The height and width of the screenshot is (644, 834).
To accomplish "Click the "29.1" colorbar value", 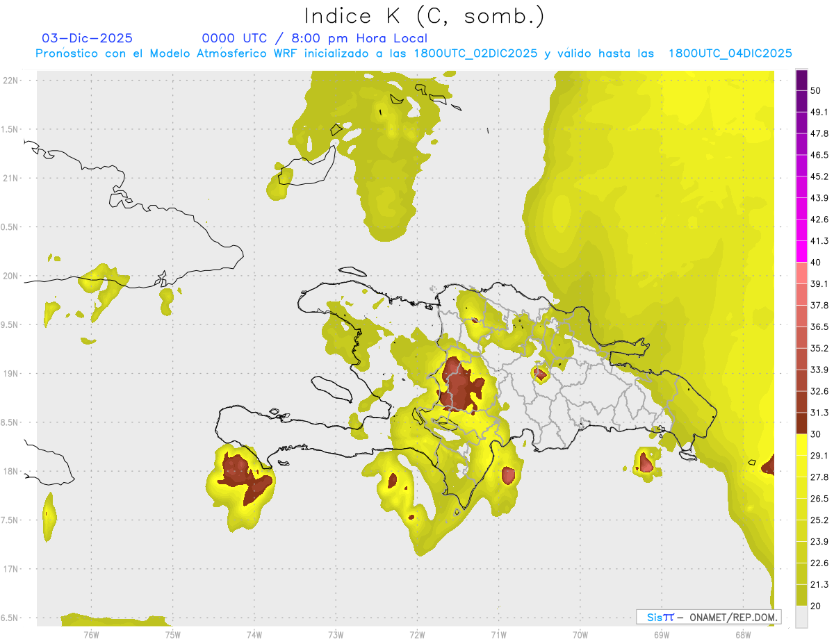I will [x=819, y=456].
